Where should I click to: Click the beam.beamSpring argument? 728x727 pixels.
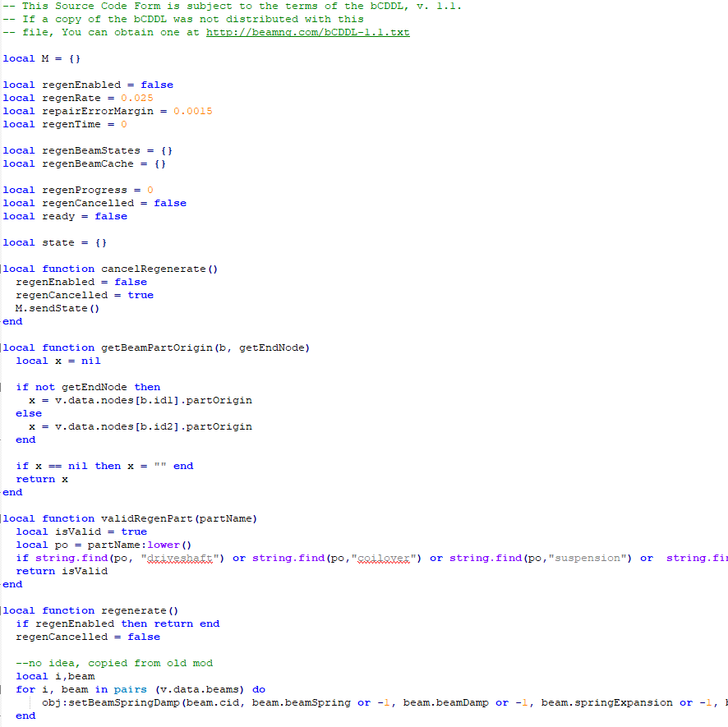point(302,703)
